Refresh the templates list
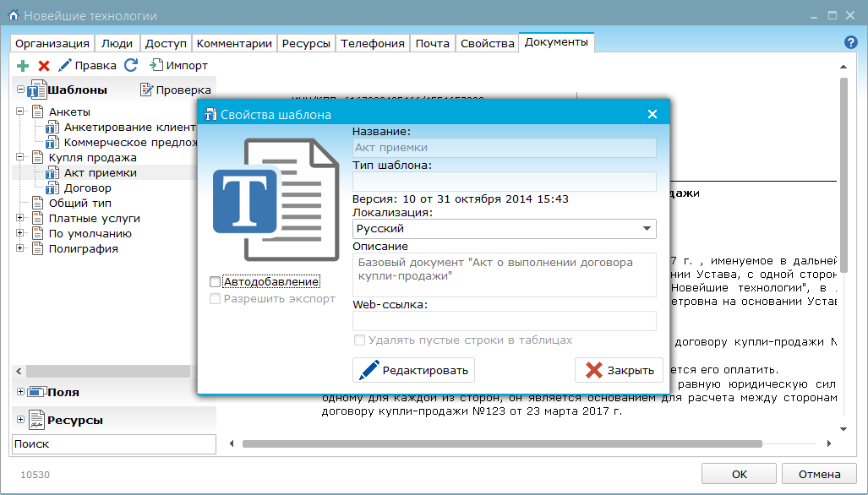Screen dimensions: 868x495 131,65
